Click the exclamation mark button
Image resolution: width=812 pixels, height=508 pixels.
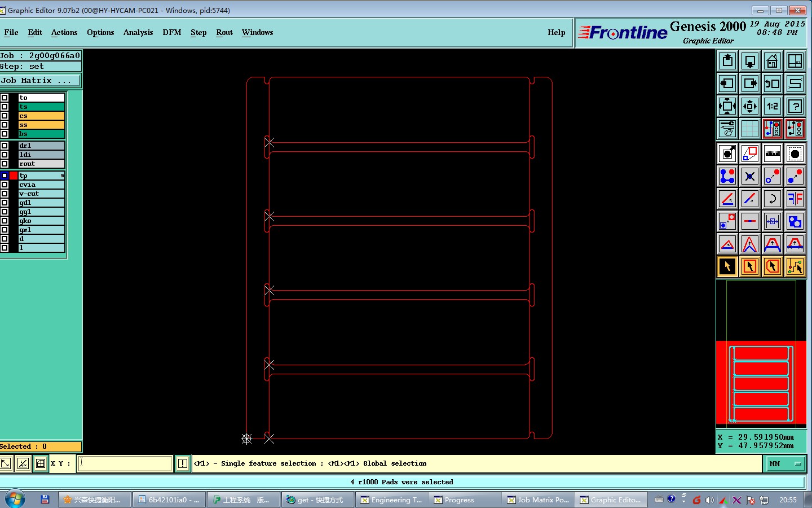click(x=183, y=464)
